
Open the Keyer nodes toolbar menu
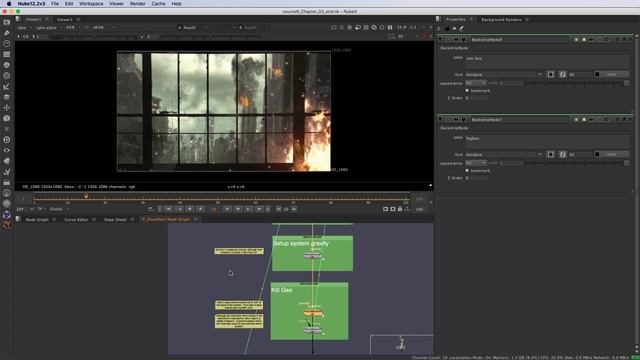[7, 87]
